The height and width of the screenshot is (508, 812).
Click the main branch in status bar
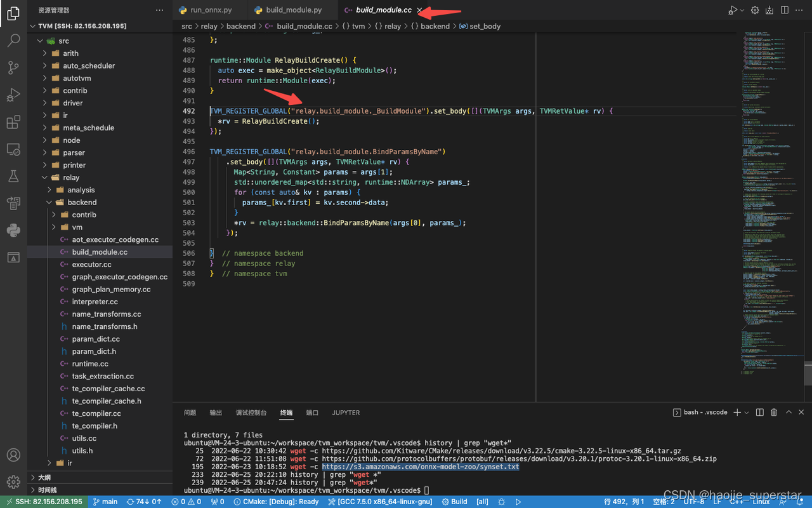(105, 502)
